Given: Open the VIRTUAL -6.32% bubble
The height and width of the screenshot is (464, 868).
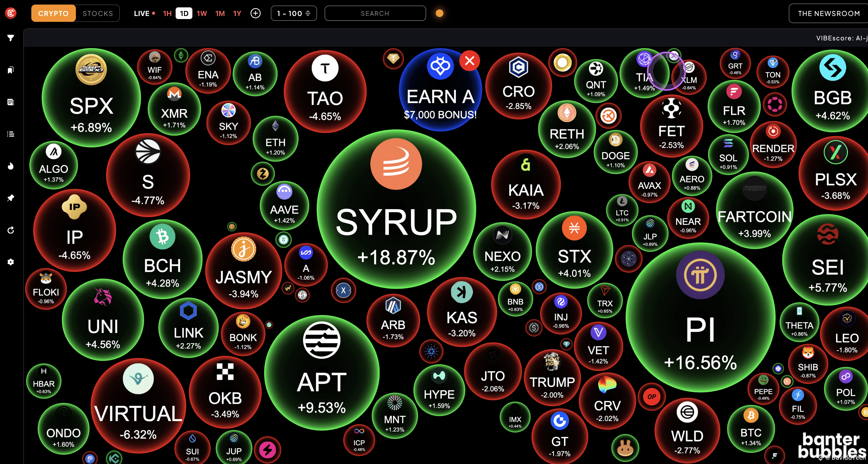Looking at the screenshot, I should pyautogui.click(x=138, y=406).
